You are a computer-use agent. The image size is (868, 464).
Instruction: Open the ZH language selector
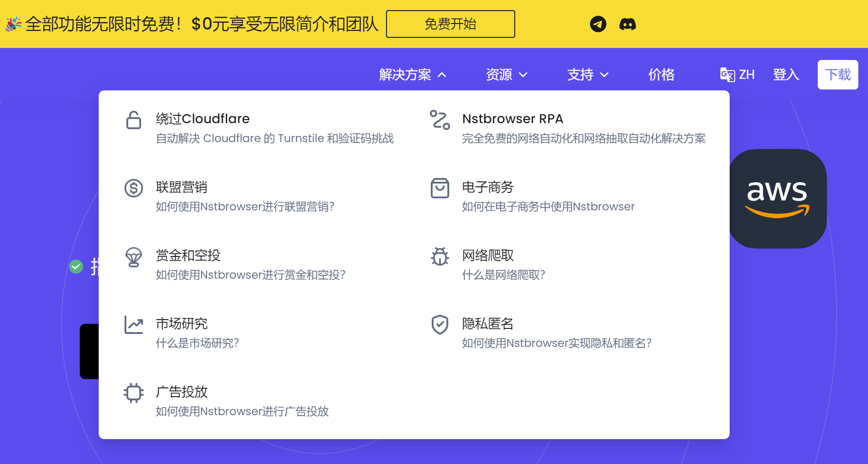coord(737,74)
